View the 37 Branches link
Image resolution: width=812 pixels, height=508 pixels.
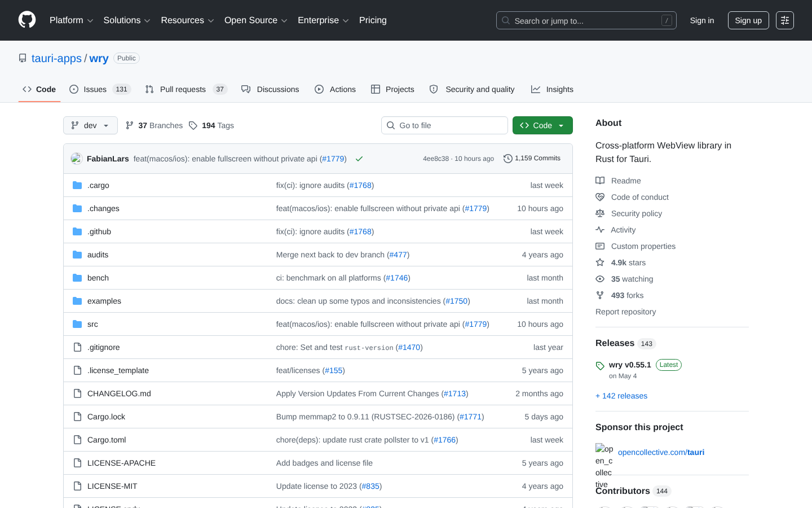click(154, 125)
